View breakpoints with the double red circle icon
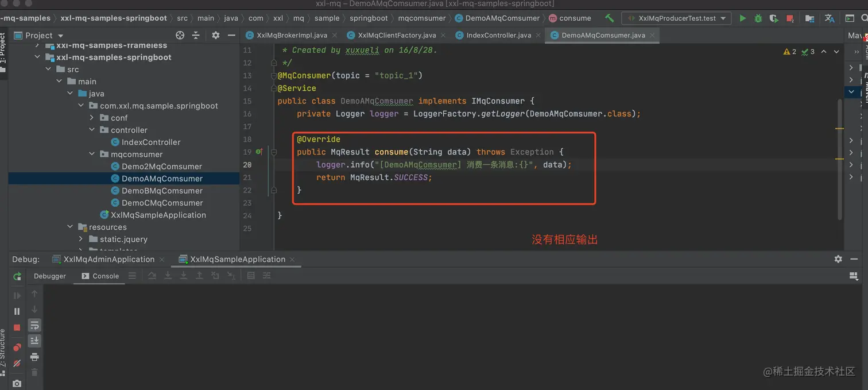The image size is (868, 390). click(17, 347)
